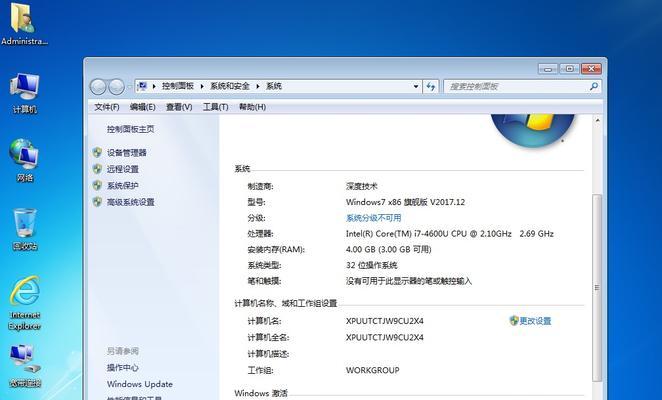662x400 pixels.
Task: Click the 更改设置 link
Action: coord(535,321)
